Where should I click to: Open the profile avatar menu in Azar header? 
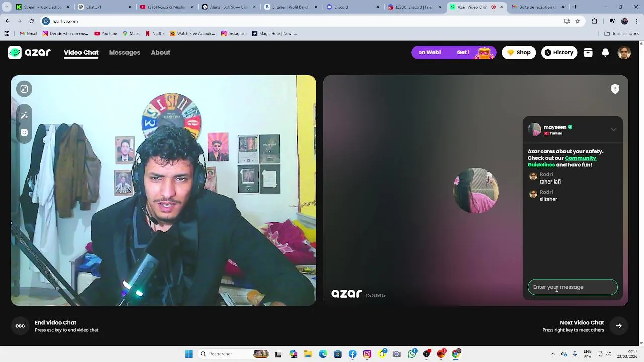[624, 52]
